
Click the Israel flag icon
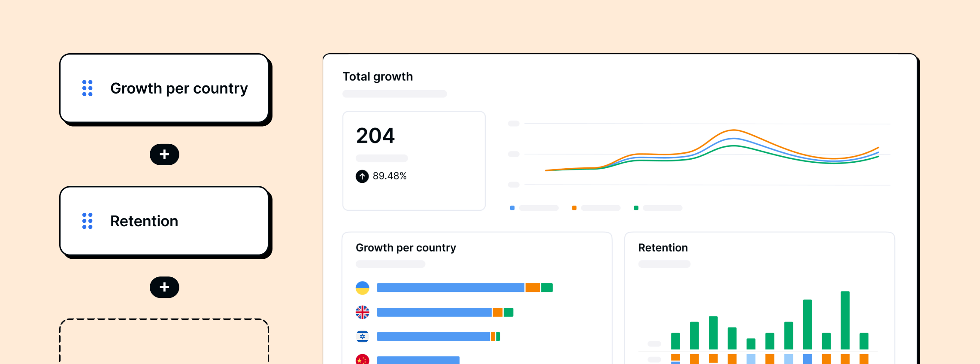[x=363, y=337]
